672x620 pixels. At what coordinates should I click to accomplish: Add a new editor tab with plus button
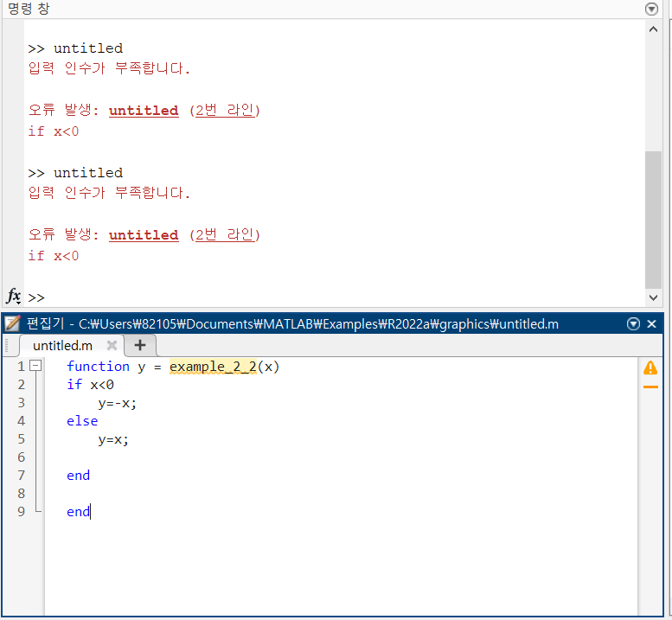(x=140, y=345)
